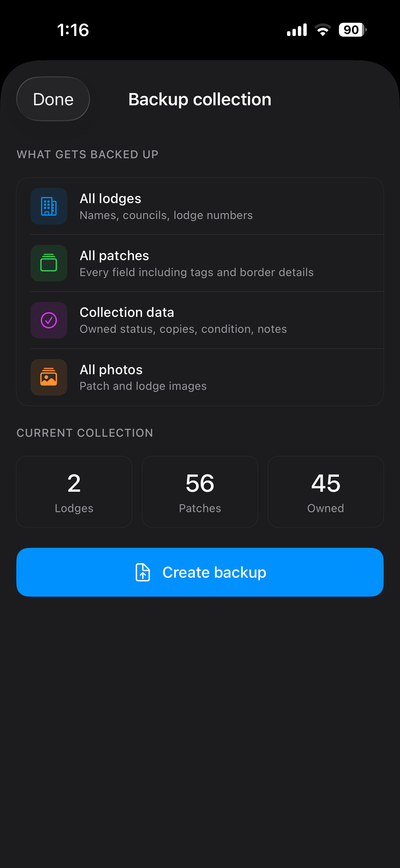Tap the Backup collection title
The height and width of the screenshot is (868, 400).
200,99
